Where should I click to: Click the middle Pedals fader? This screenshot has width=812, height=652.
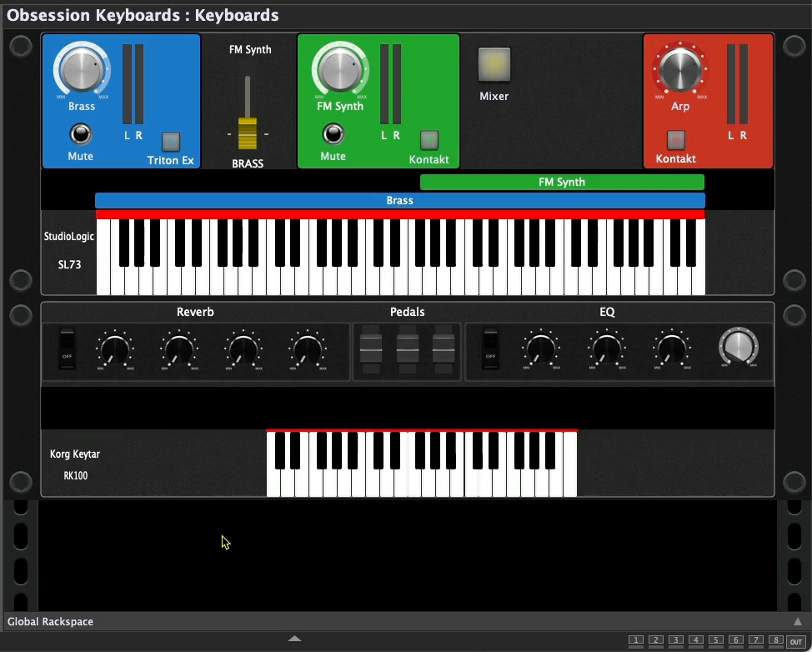click(408, 349)
